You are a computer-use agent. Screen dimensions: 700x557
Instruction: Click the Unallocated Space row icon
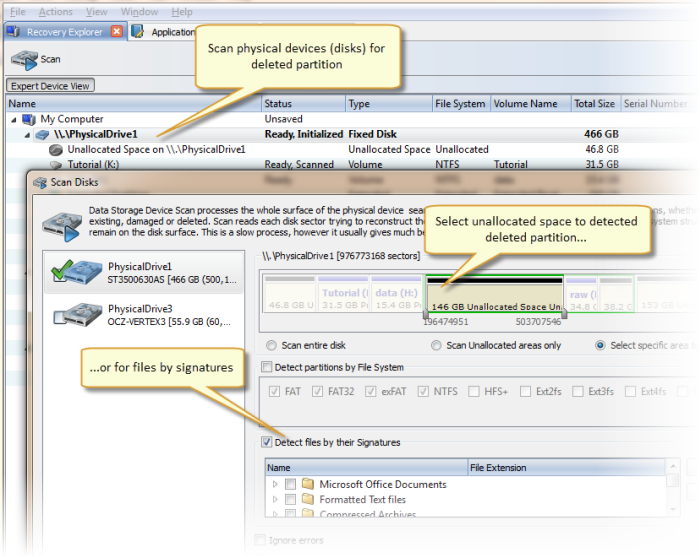[56, 150]
